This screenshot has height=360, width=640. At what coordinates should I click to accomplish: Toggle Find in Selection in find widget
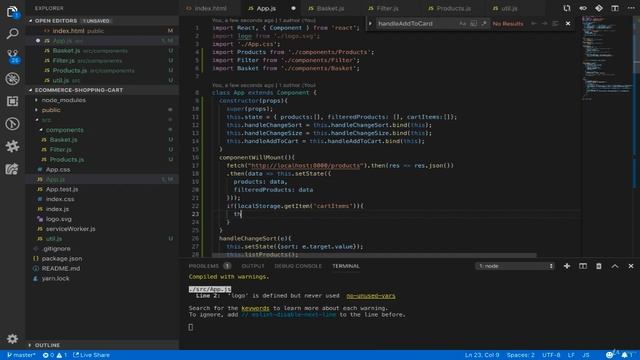pos(556,24)
